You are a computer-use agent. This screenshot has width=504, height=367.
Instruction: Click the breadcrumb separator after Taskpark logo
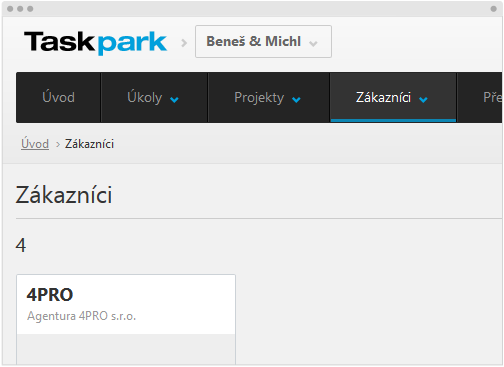(x=184, y=43)
